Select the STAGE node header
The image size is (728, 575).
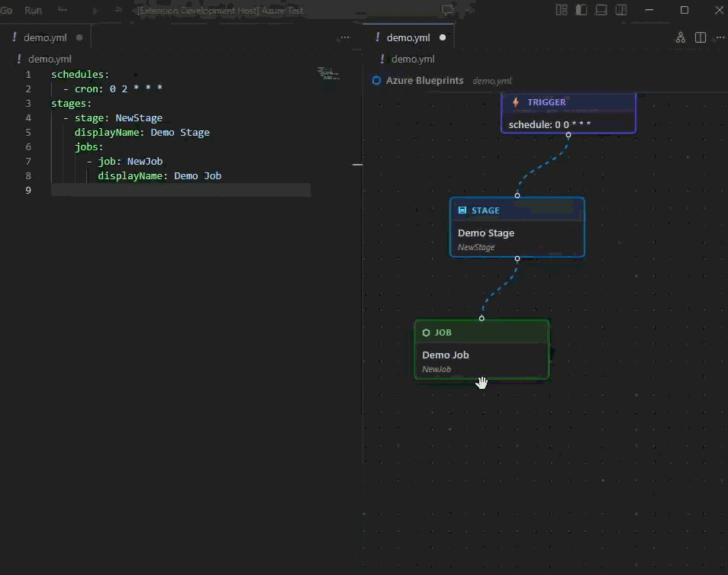pyautogui.click(x=517, y=210)
